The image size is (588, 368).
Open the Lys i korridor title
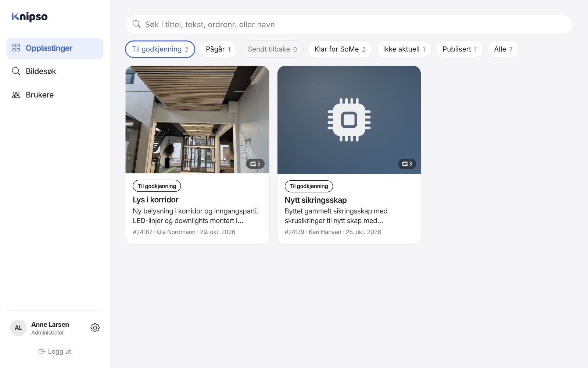155,200
